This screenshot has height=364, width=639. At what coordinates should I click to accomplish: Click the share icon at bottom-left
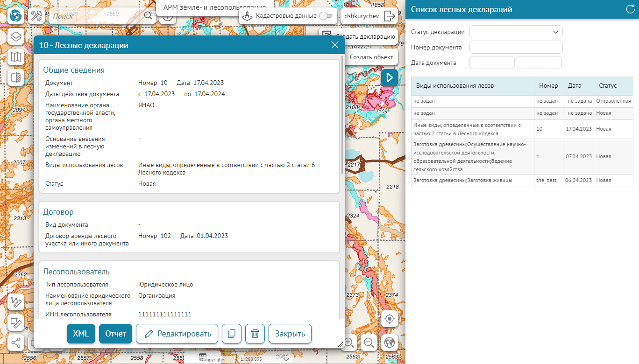point(16,343)
